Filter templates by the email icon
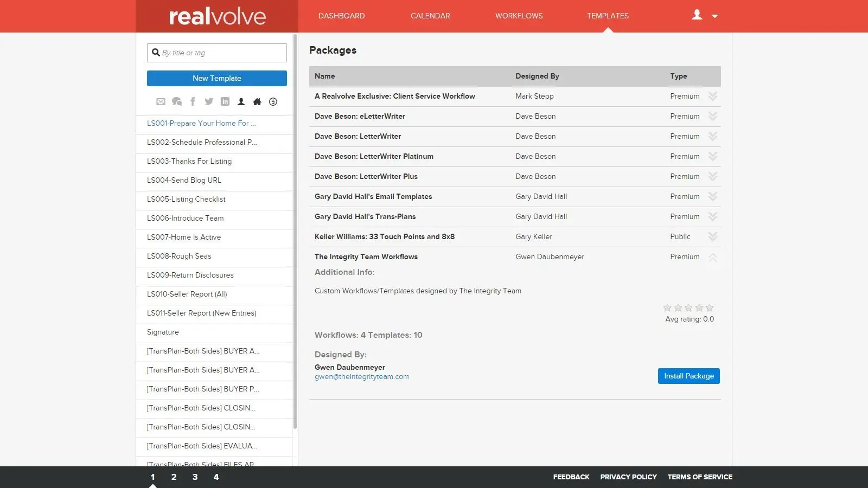Screen dimensions: 868x488 pyautogui.click(x=161, y=101)
